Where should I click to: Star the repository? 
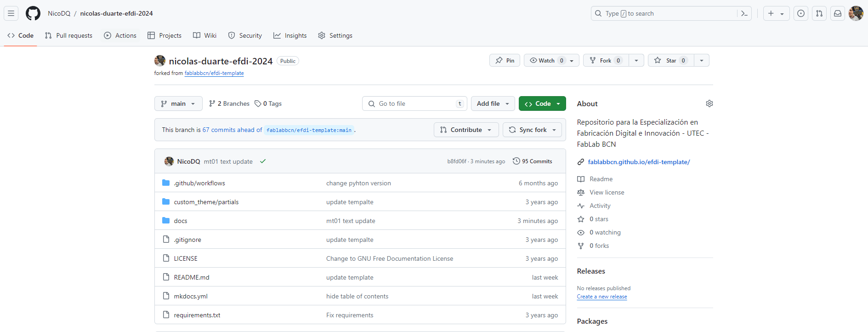coord(671,60)
